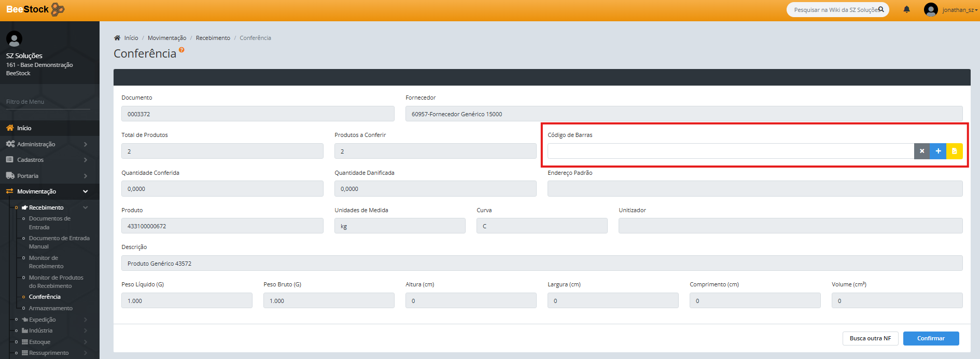The image size is (980, 359).
Task: Expand the Cadastros menu
Action: tap(47, 160)
